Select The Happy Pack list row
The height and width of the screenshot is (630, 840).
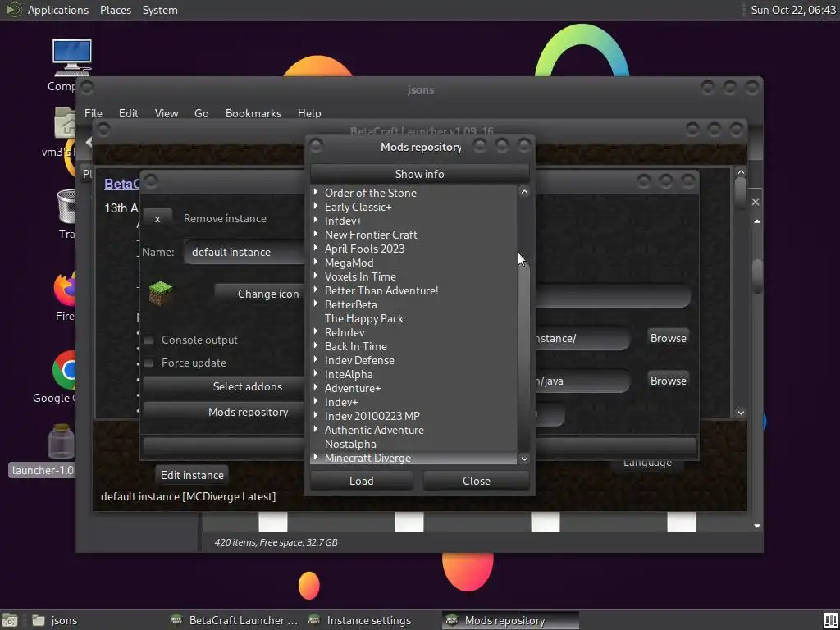tap(414, 318)
